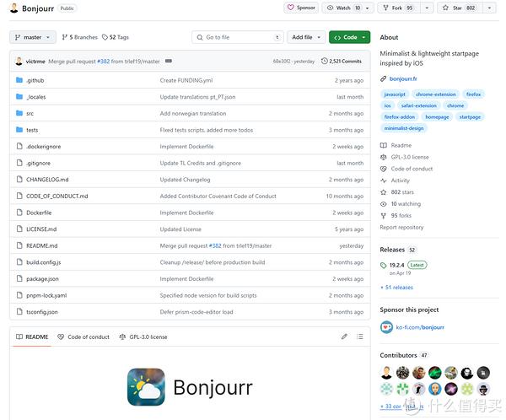506x420 pixels.
Task: Open the README outline list icon
Action: [x=360, y=337]
